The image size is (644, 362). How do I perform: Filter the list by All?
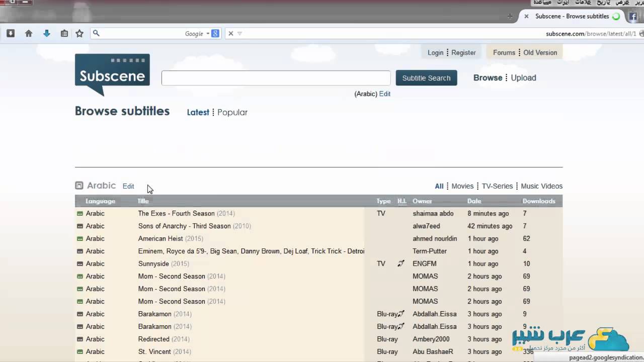[x=439, y=186]
